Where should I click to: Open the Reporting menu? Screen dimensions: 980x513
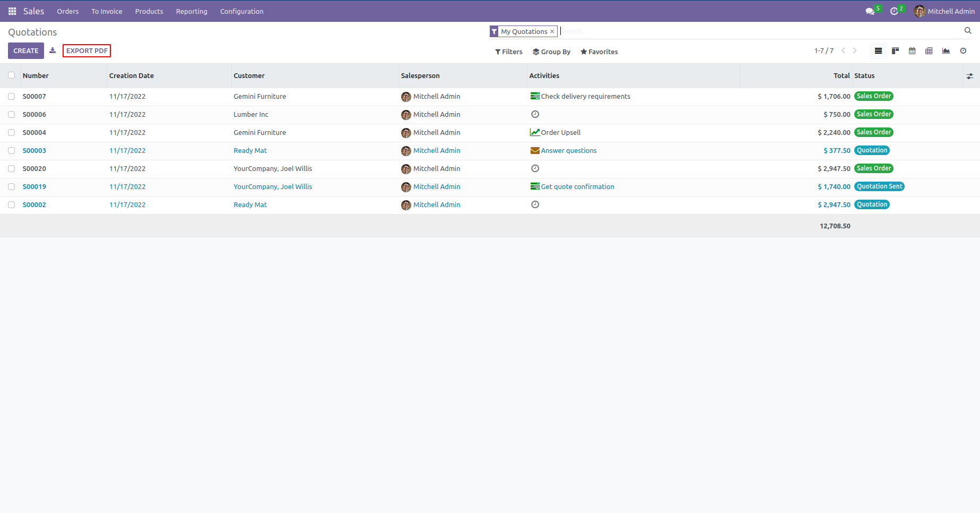point(192,11)
